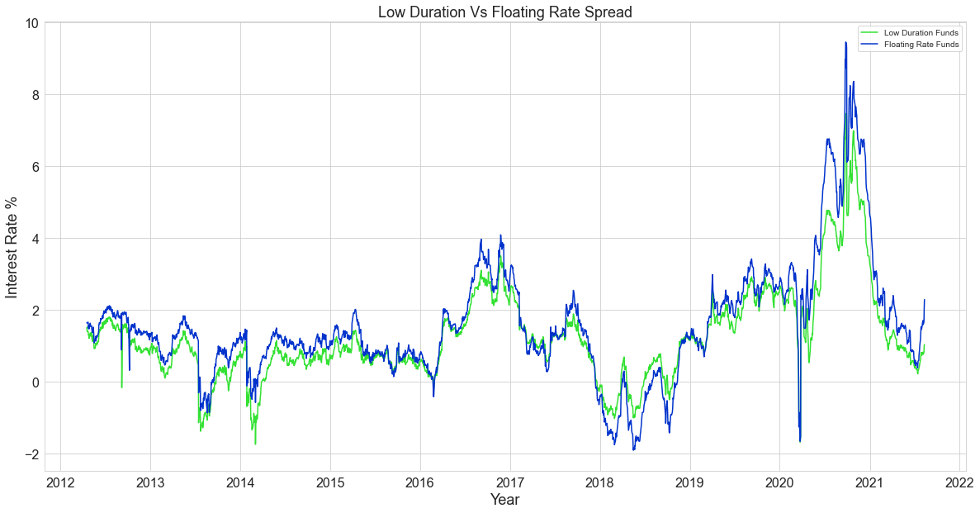Screen dimensions: 980x513
Task: Click the 2014 tick label on the x-axis
Action: click(x=240, y=482)
